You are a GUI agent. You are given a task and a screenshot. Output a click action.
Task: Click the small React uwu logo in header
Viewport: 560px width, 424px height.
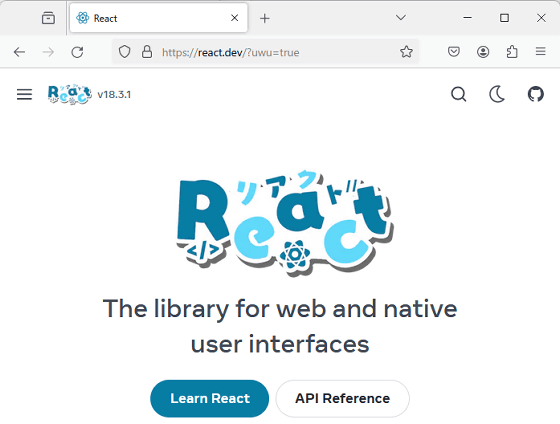[x=70, y=94]
